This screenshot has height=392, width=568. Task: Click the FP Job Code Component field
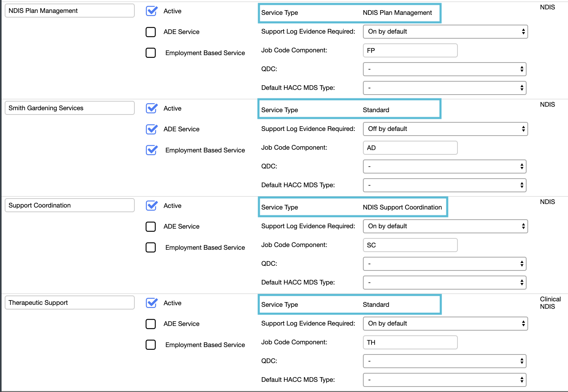tap(410, 50)
